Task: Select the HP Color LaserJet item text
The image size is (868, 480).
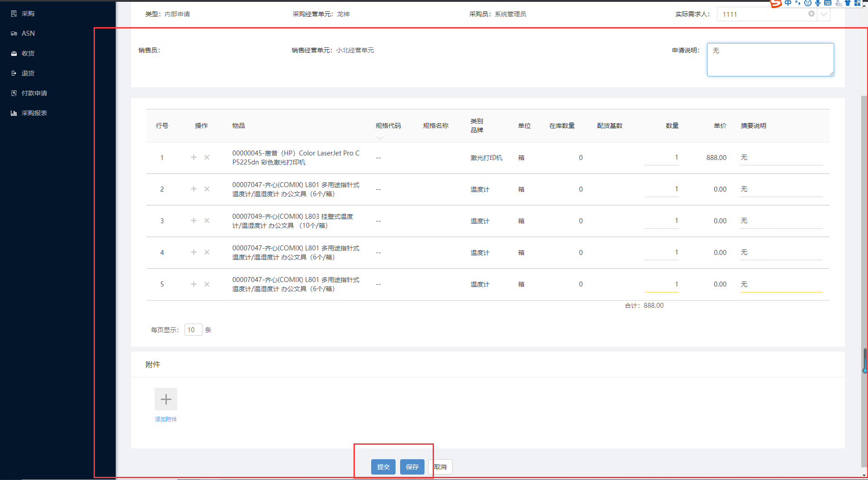Action: (x=296, y=158)
